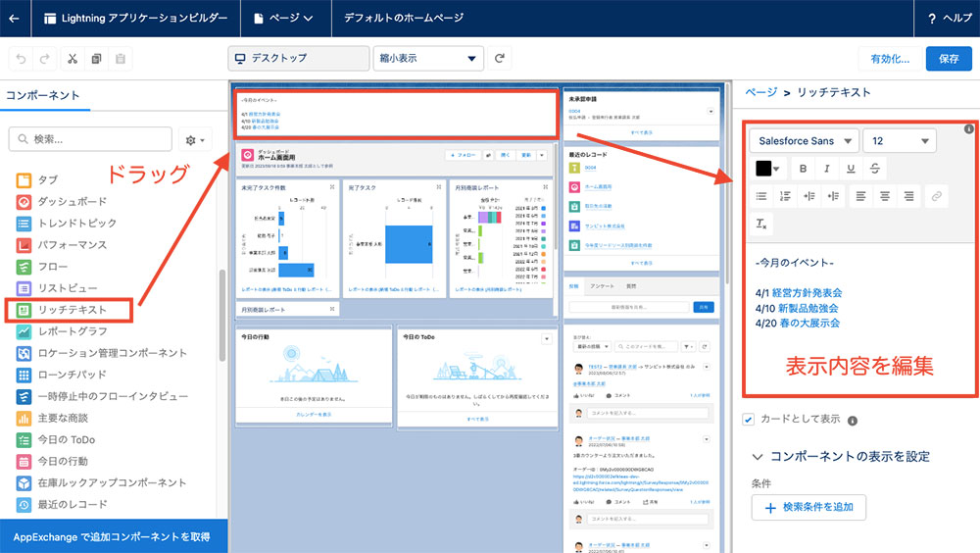The height and width of the screenshot is (553, 980).
Task: Refresh the canvas with reload icon
Action: pos(500,58)
